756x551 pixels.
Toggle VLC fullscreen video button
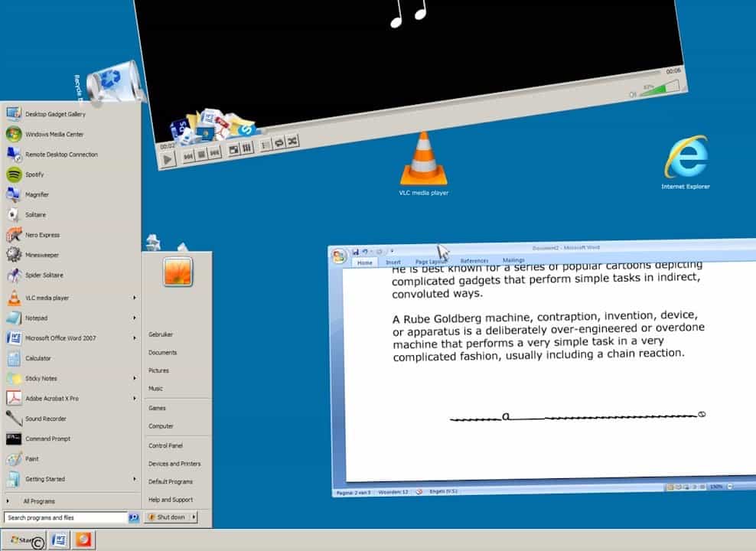(x=234, y=149)
